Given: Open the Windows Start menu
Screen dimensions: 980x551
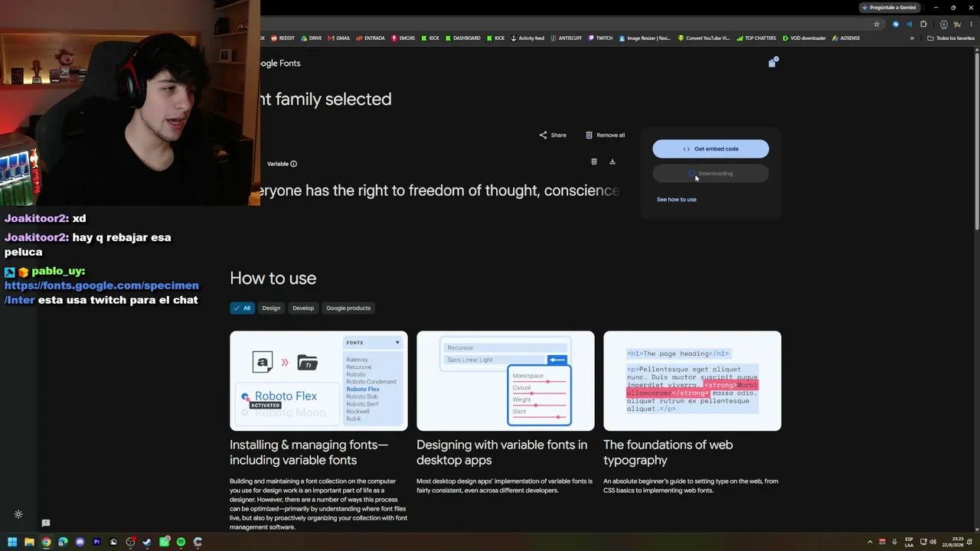Looking at the screenshot, I should click(12, 542).
